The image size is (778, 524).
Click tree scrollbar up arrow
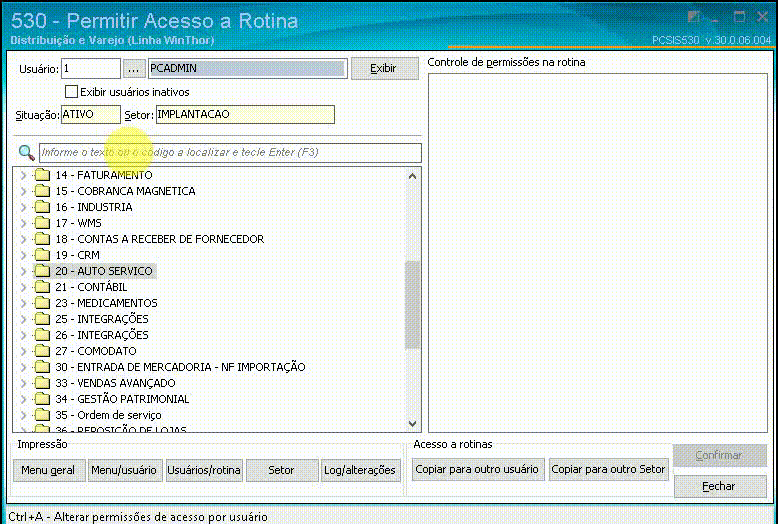click(412, 176)
